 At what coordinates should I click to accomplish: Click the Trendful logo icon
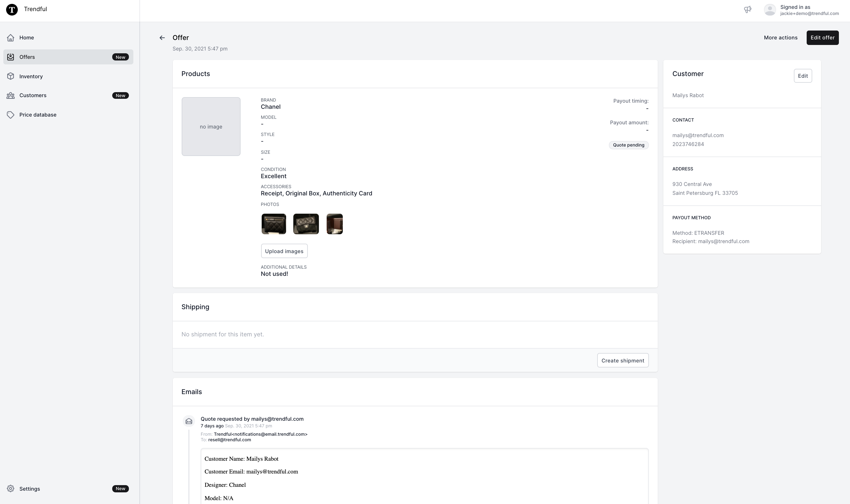pyautogui.click(x=12, y=9)
